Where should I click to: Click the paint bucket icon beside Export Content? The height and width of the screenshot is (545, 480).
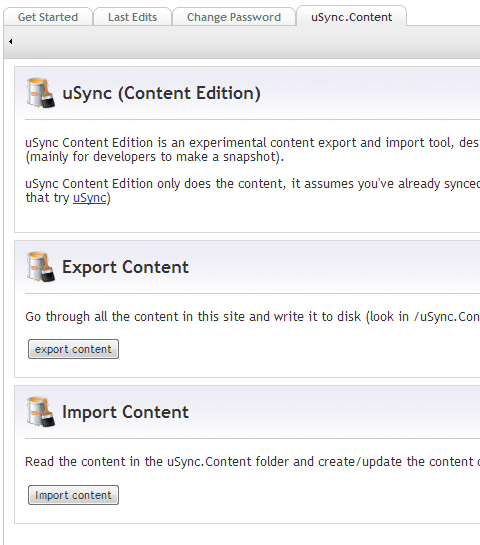pos(41,267)
